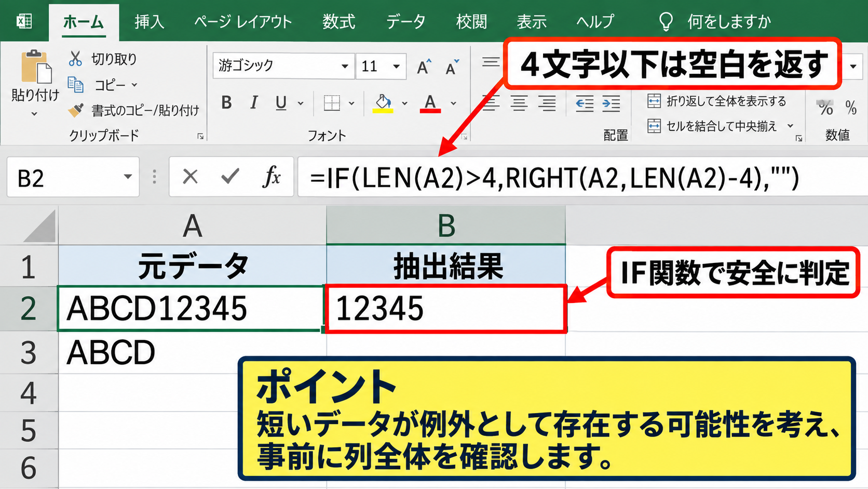The width and height of the screenshot is (868, 489).
Task: Apply red font color A
Action: click(x=430, y=103)
